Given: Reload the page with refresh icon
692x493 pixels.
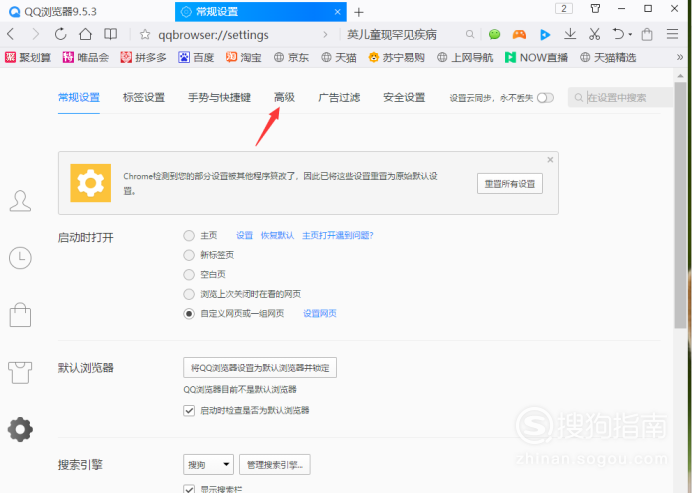Looking at the screenshot, I should (60, 34).
